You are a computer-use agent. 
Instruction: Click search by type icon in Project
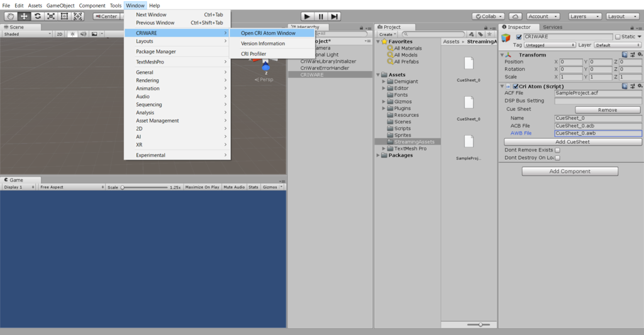(471, 34)
